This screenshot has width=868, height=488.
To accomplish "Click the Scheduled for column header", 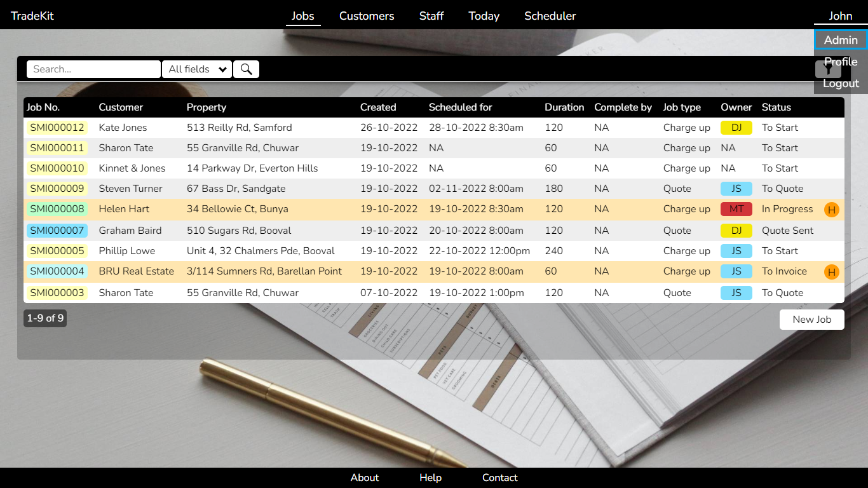I will click(461, 107).
